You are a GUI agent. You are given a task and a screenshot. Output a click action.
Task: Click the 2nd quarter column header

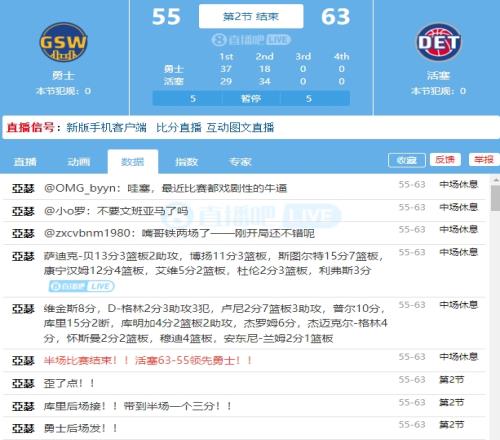265,57
